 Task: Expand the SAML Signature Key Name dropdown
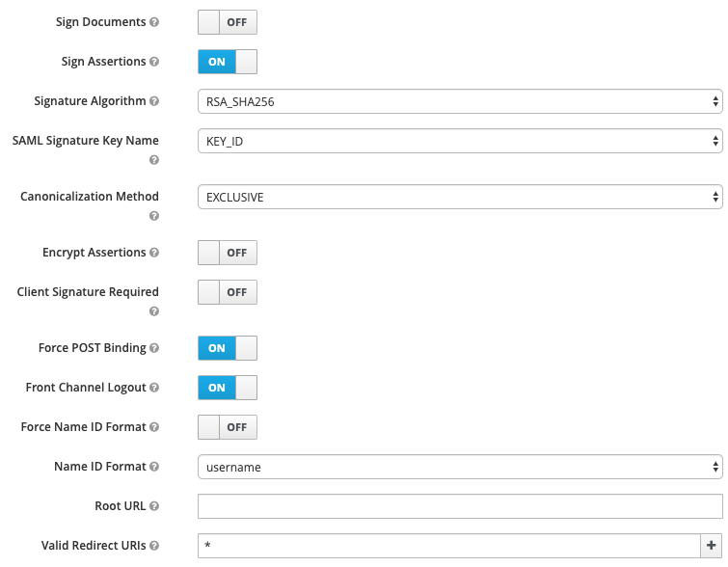(460, 141)
